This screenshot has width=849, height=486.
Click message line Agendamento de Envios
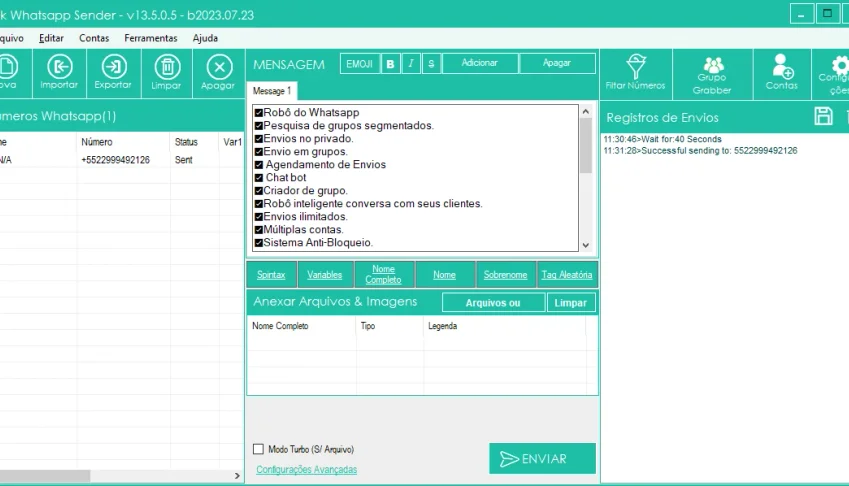coord(321,165)
